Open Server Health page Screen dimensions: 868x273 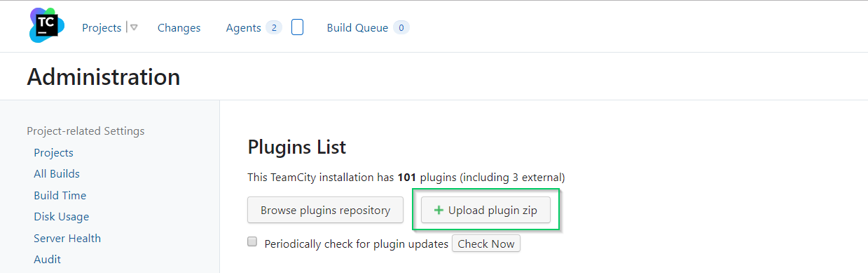[x=67, y=239]
